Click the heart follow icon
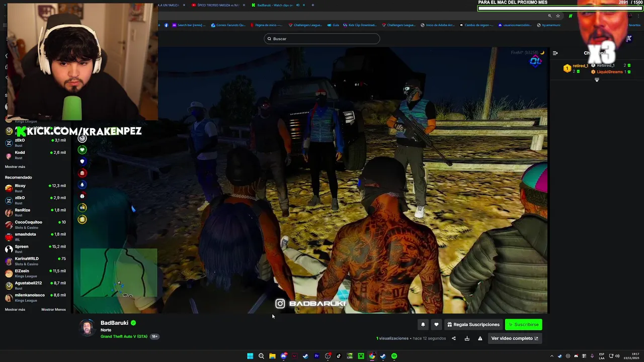Image resolution: width=644 pixels, height=362 pixels. click(x=436, y=324)
